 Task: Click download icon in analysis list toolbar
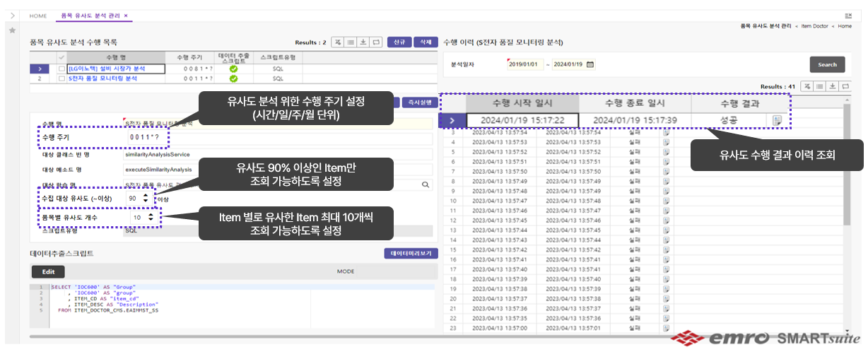coord(363,42)
